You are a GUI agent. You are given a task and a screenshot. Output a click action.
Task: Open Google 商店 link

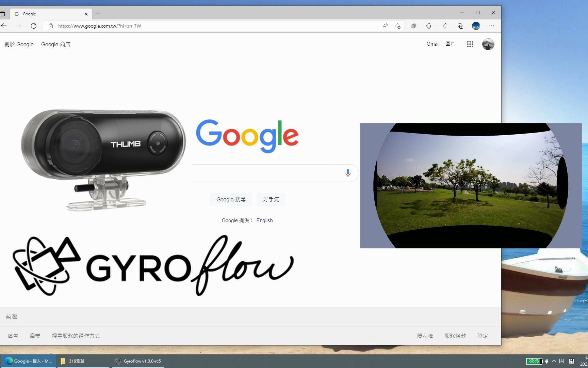56,44
